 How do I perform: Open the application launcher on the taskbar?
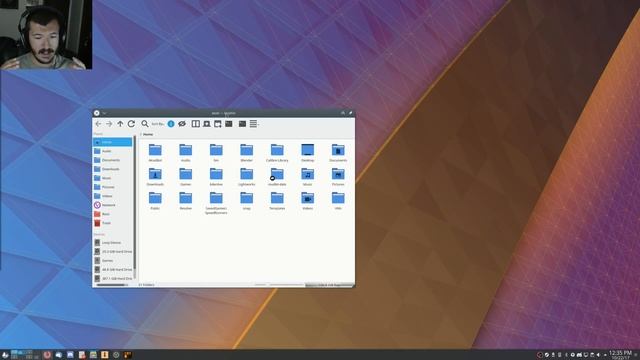(5, 355)
